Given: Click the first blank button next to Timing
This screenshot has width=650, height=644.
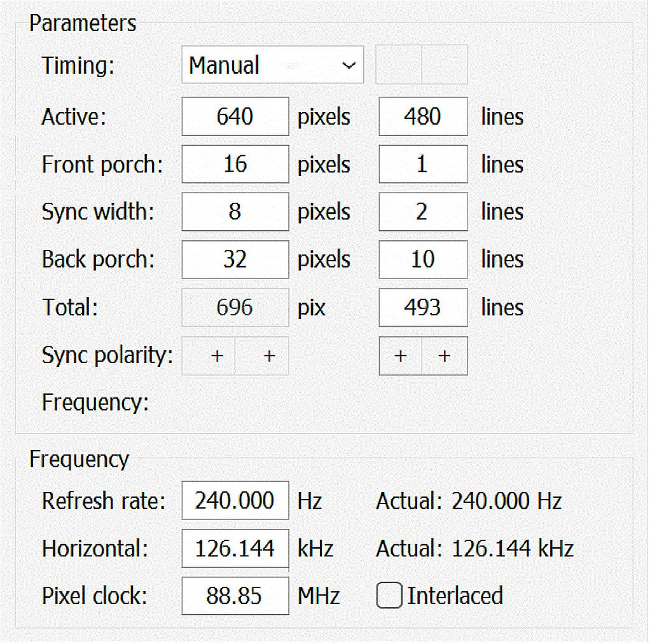Looking at the screenshot, I should 399,65.
